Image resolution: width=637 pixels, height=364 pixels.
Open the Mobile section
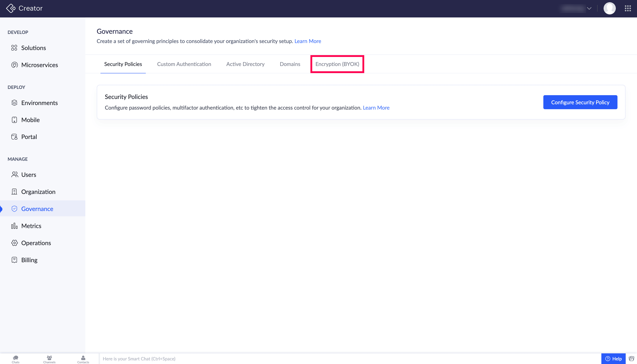(30, 120)
